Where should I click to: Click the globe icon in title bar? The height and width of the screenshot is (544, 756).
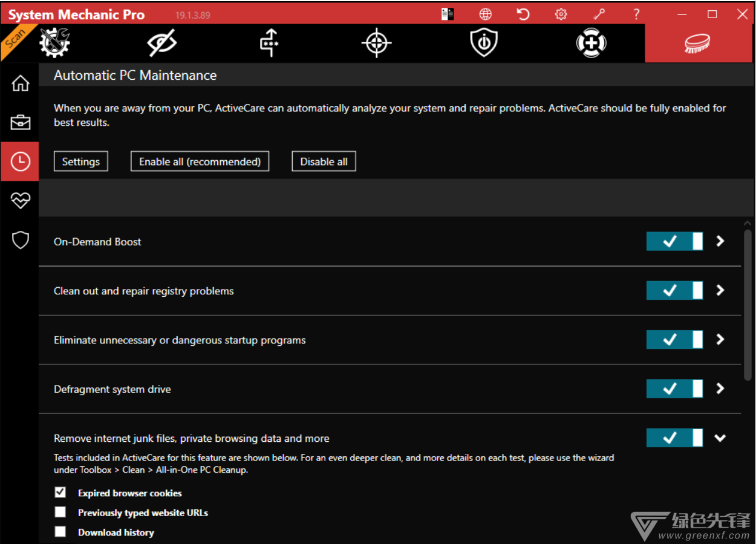click(485, 14)
